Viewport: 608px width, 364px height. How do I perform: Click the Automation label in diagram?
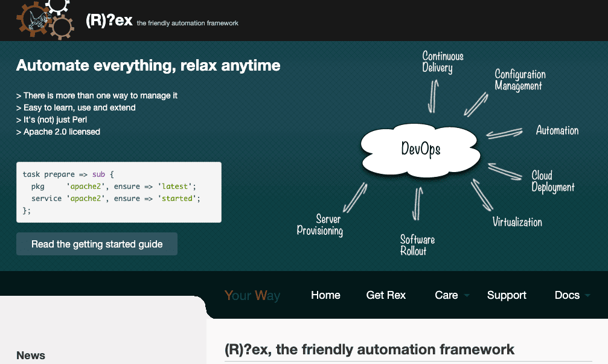557,130
